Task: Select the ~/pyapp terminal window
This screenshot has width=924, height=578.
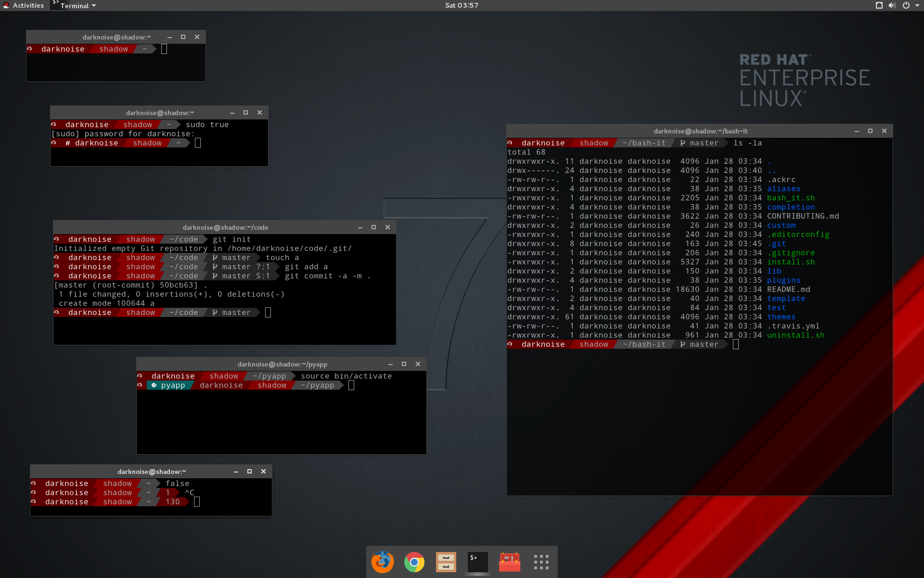Action: pyautogui.click(x=282, y=364)
